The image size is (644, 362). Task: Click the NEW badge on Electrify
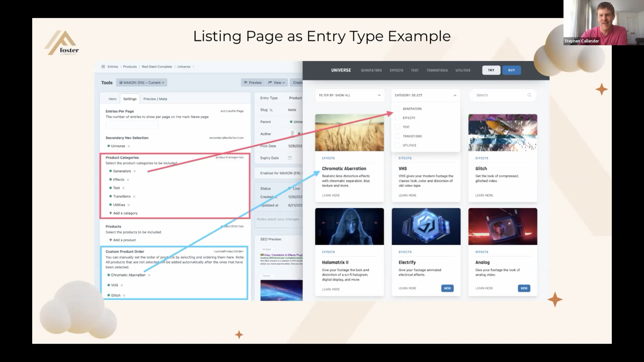tap(447, 288)
